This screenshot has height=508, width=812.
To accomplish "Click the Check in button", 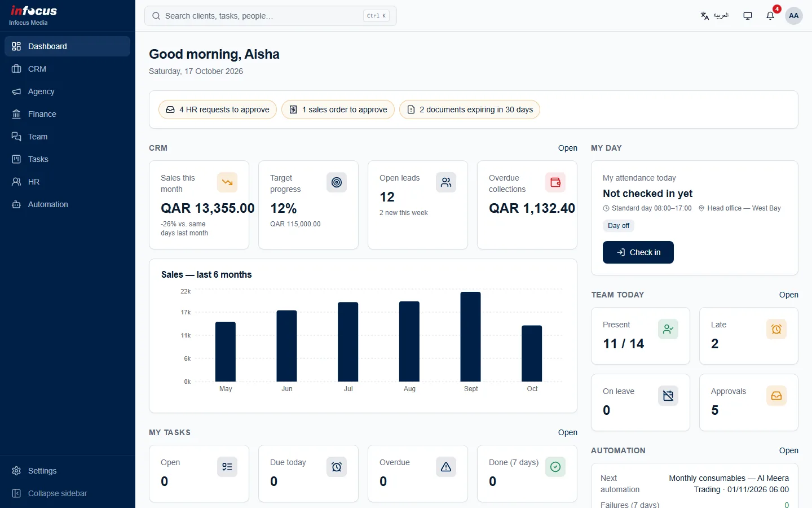I will click(638, 252).
